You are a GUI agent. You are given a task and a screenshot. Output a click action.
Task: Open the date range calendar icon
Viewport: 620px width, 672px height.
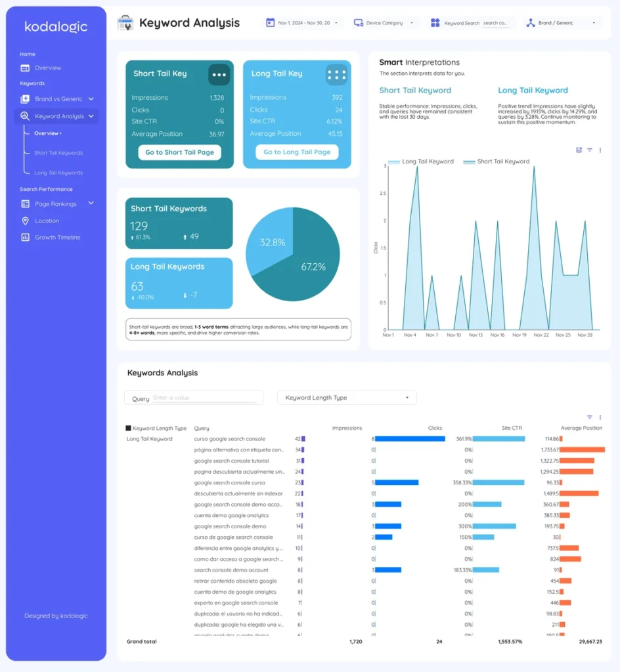(271, 22)
